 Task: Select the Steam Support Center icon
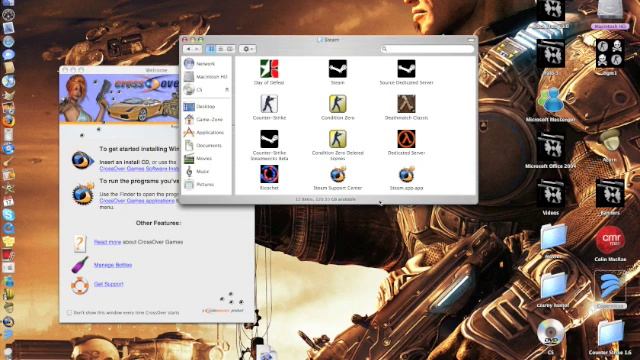click(x=338, y=175)
